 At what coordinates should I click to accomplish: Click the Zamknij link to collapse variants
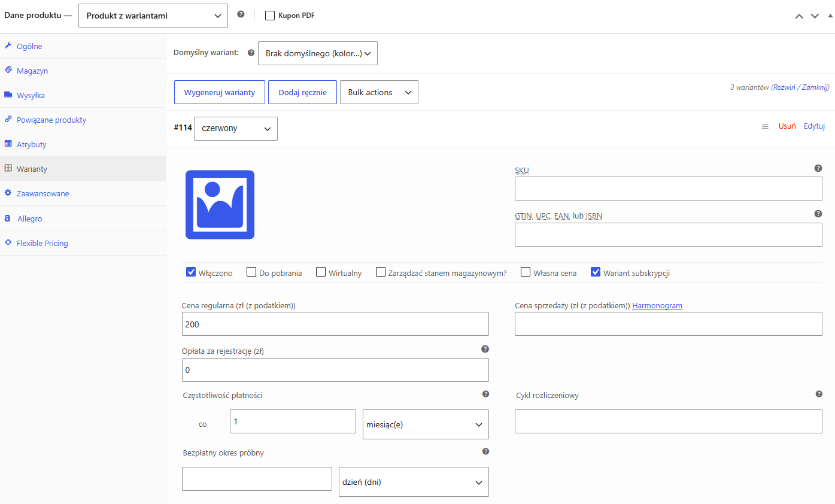pos(815,87)
